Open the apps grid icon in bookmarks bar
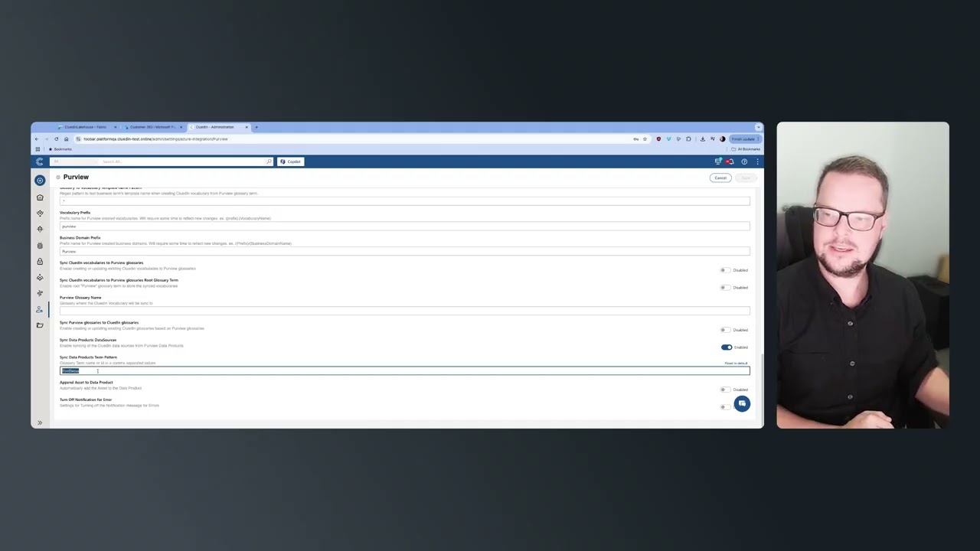 [x=38, y=149]
